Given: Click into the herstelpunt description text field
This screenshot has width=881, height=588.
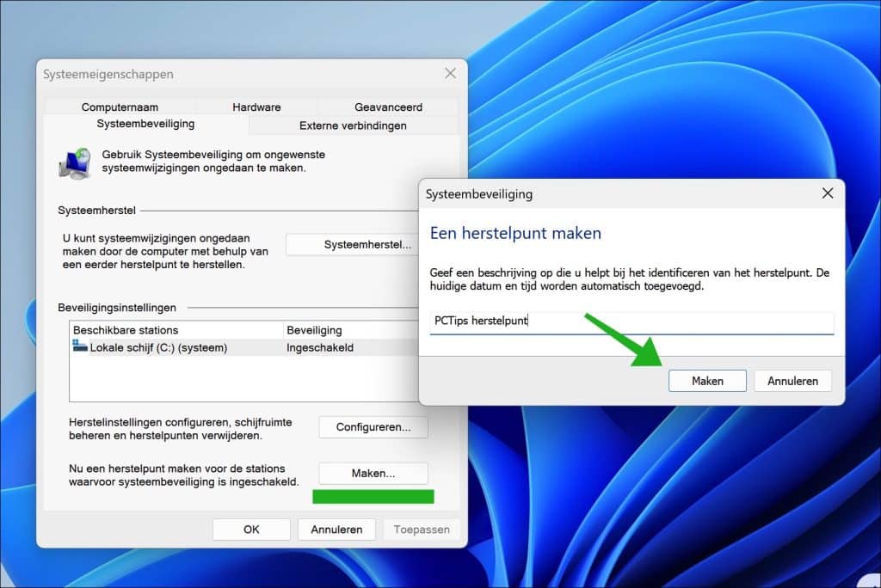Looking at the screenshot, I should [631, 322].
